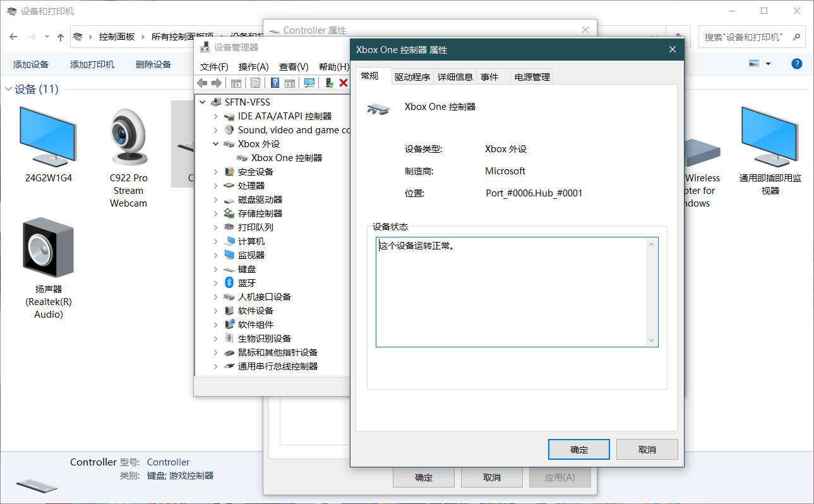This screenshot has width=814, height=504.
Task: Select the generic PnP monitor device icon
Action: (770, 136)
